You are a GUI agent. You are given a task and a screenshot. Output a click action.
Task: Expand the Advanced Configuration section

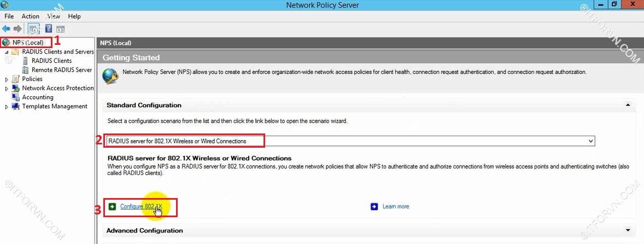(628, 230)
